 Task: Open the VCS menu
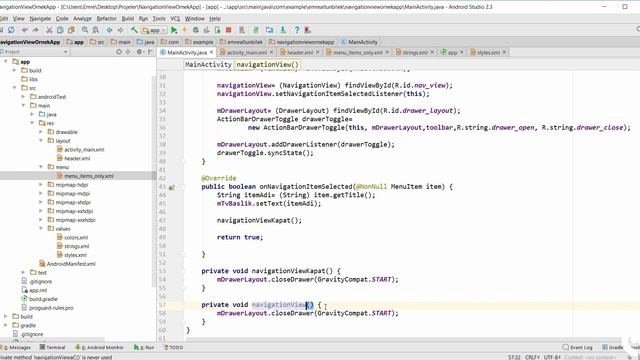tap(175, 18)
